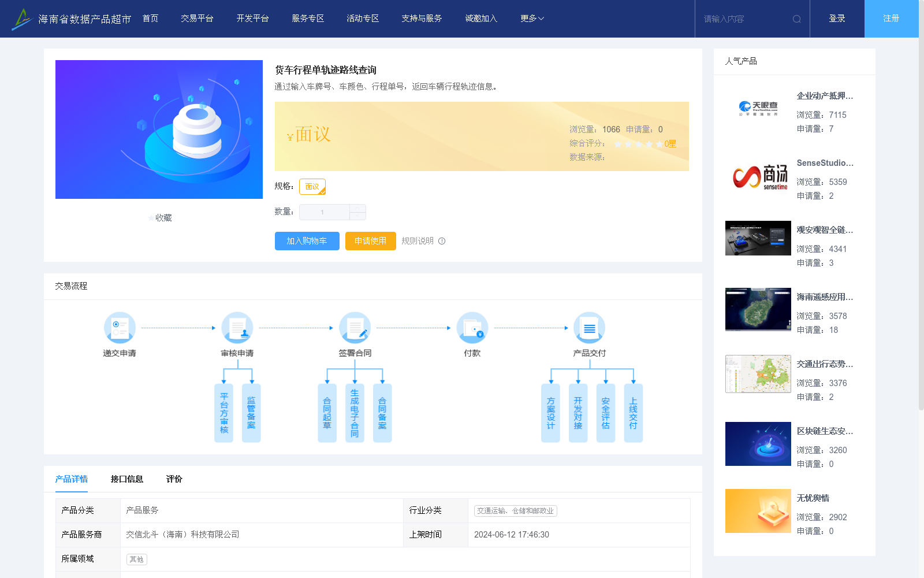Click the 规则说明 info icon
Image resolution: width=924 pixels, height=578 pixels.
[442, 241]
